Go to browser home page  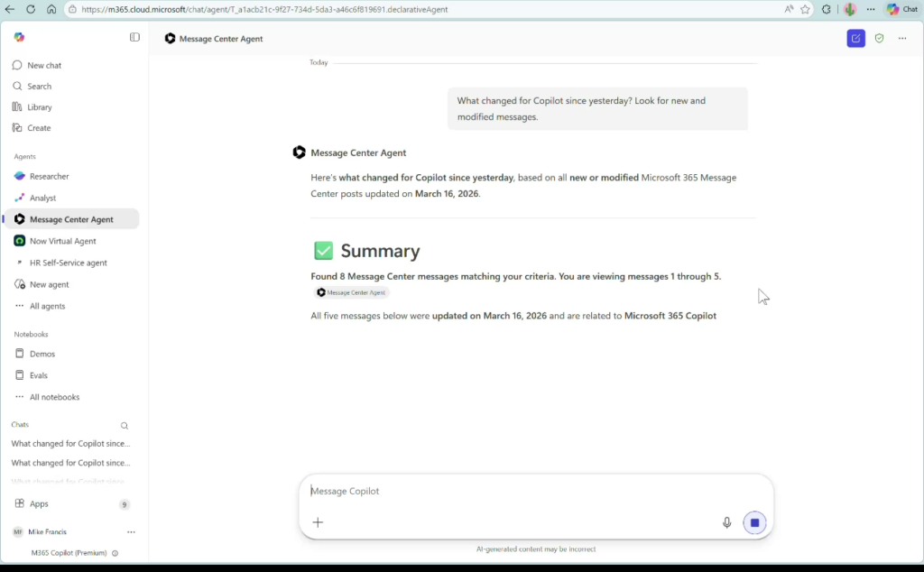pyautogui.click(x=51, y=9)
